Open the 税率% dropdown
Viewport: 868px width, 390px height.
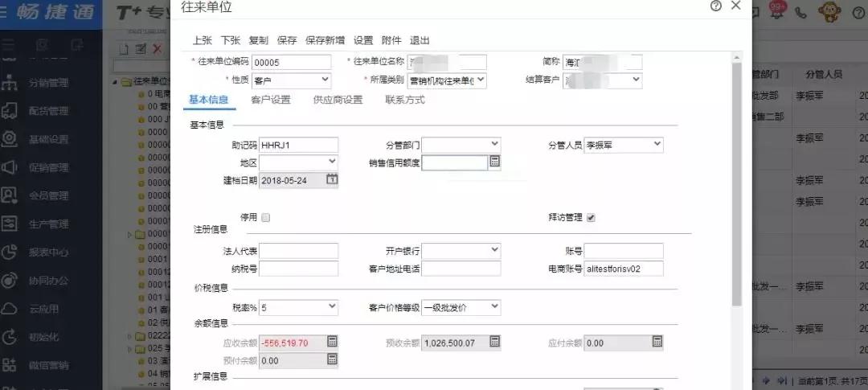click(332, 307)
